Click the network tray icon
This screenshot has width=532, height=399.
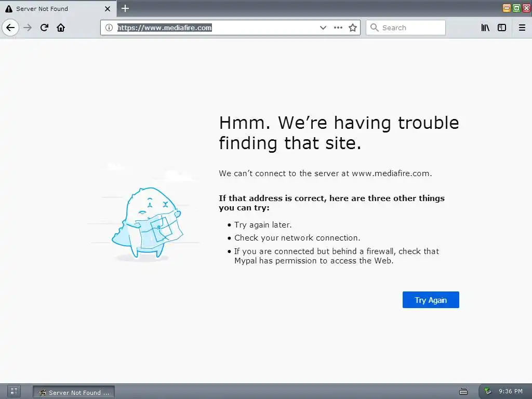[488, 391]
